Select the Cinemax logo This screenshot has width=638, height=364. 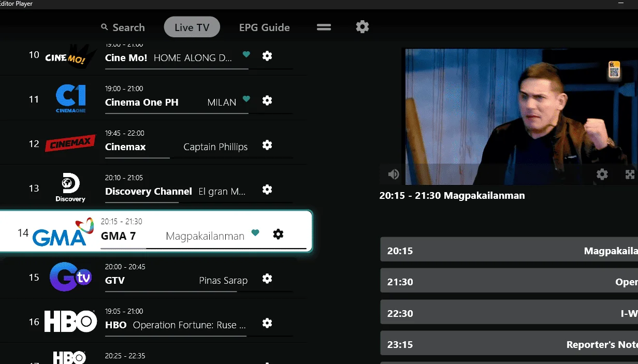point(70,143)
